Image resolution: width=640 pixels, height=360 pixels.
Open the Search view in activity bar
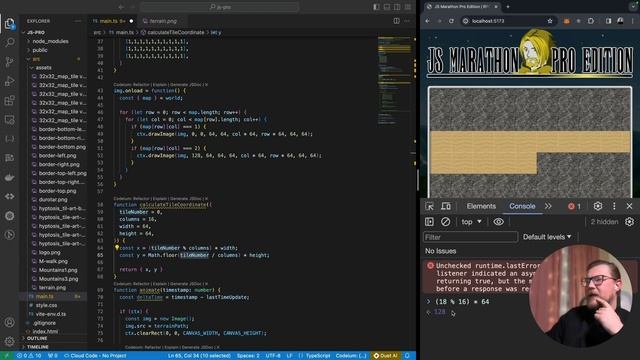tap(9, 42)
